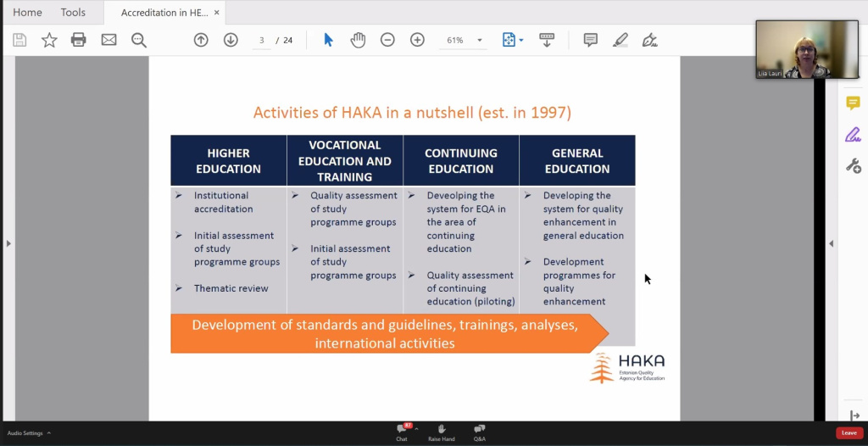Screen dimensions: 868x446
Task: Click the VOCATIONAL EDUCATION AND TRAINING header
Action: tap(345, 160)
